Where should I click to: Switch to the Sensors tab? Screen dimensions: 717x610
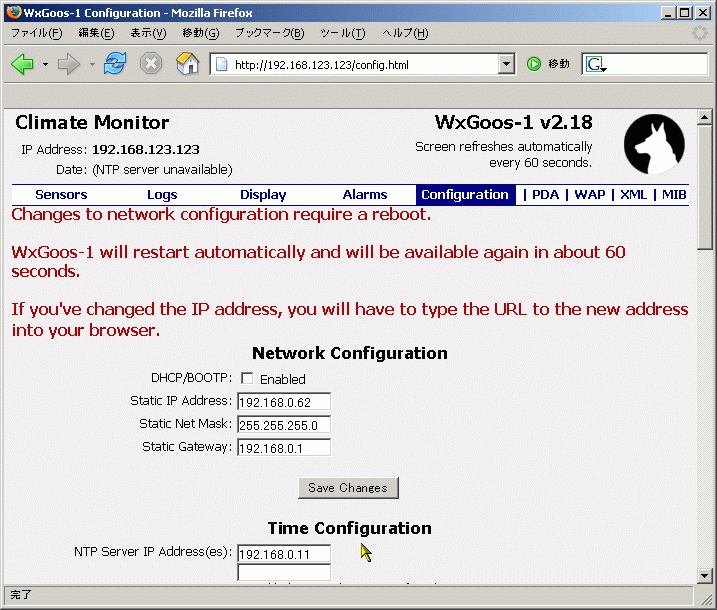point(61,195)
